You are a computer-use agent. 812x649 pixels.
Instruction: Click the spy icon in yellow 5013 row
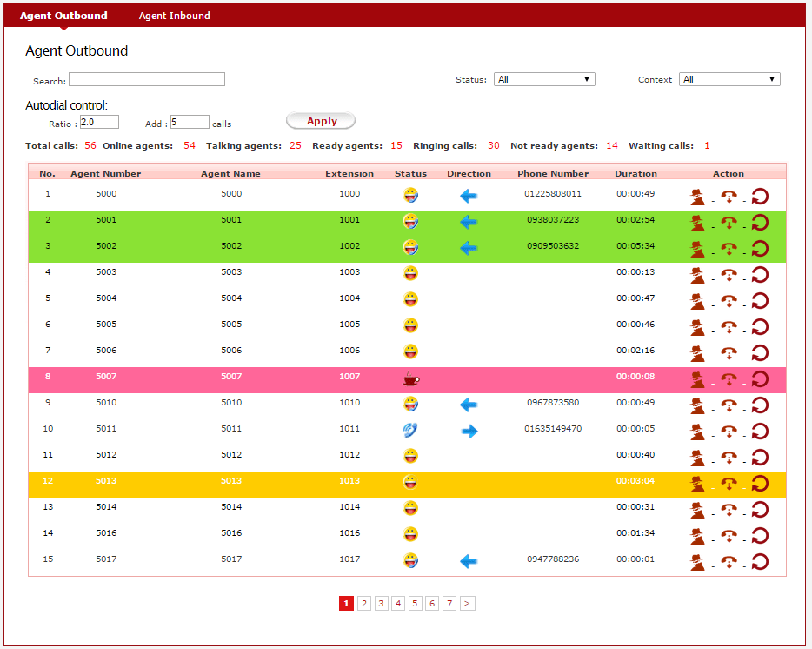[697, 485]
